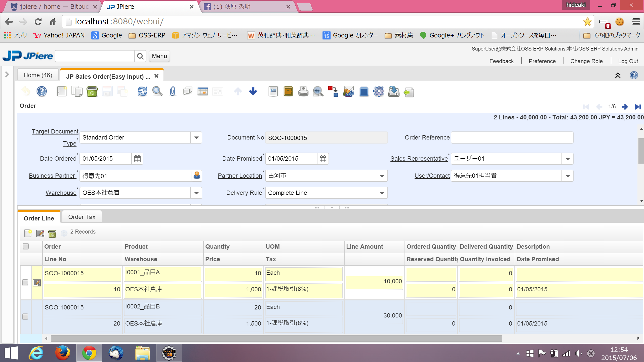Click the New Record toolbar icon
The width and height of the screenshot is (644, 362).
point(62,92)
